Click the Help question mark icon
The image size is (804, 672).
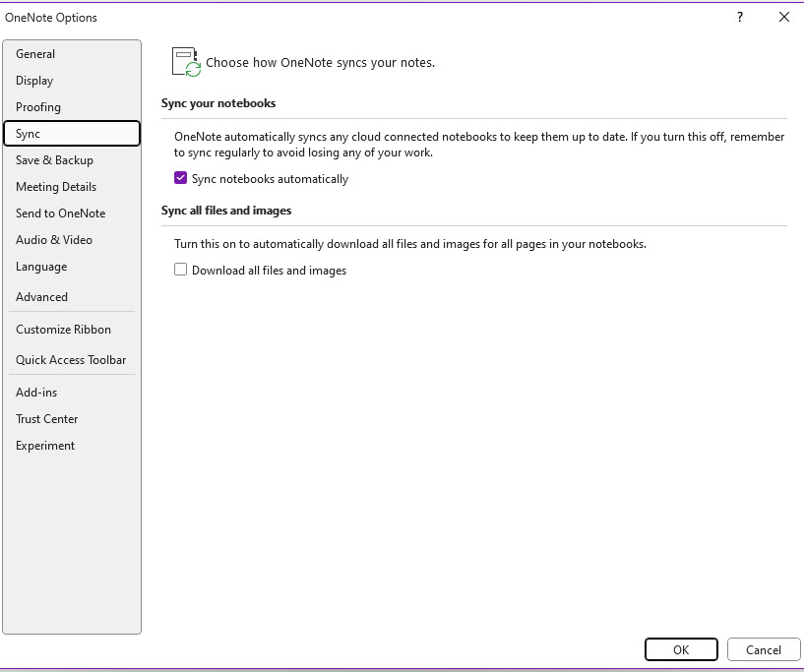(740, 17)
